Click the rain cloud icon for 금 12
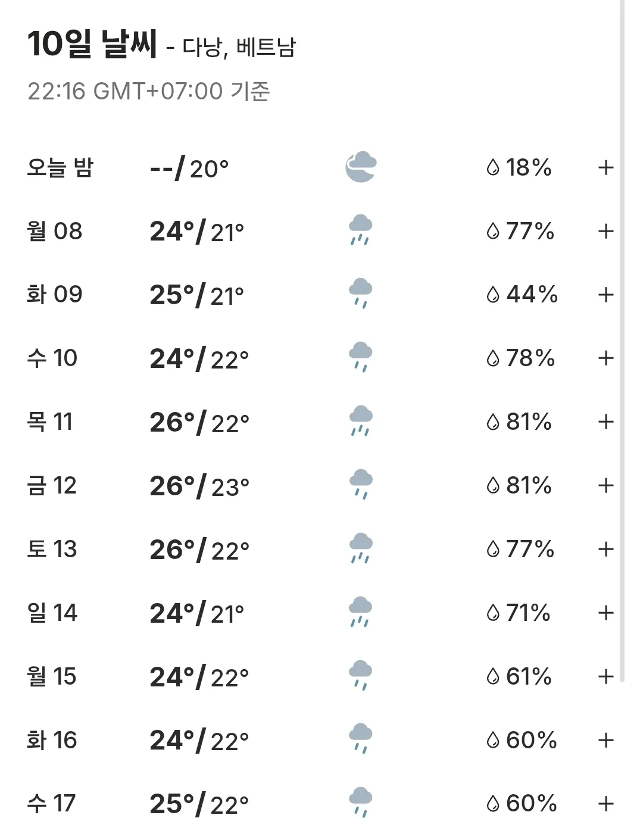643x840 pixels. (x=360, y=485)
